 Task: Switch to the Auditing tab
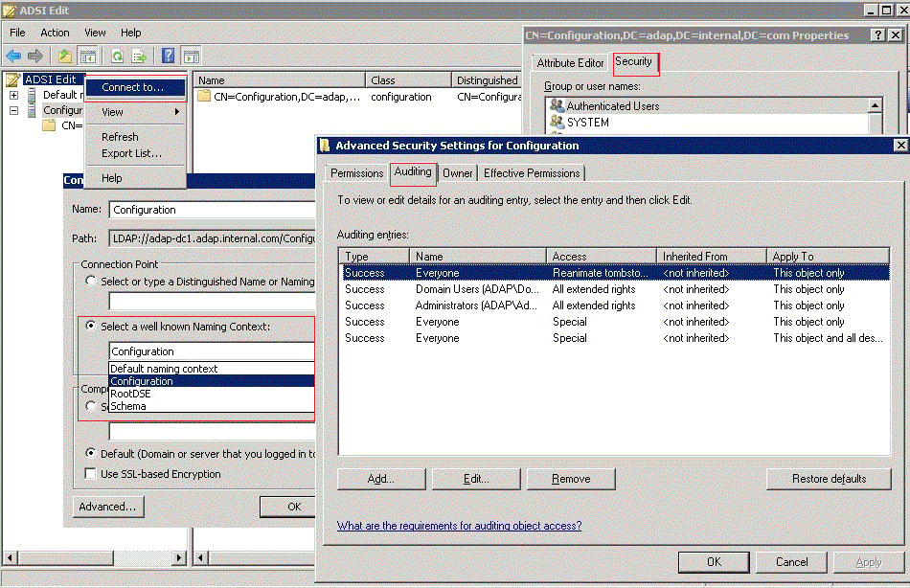[x=413, y=171]
